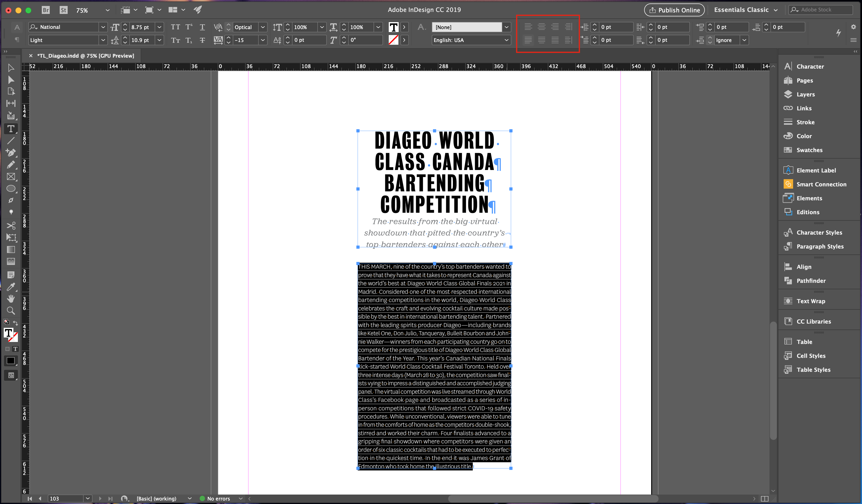Select the Scissors tool
The width and height of the screenshot is (862, 504).
click(x=11, y=226)
